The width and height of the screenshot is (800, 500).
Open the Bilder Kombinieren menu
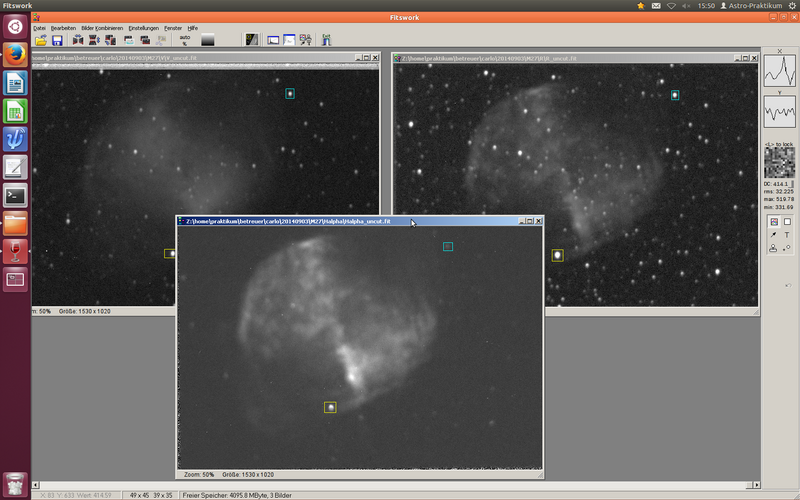(103, 28)
